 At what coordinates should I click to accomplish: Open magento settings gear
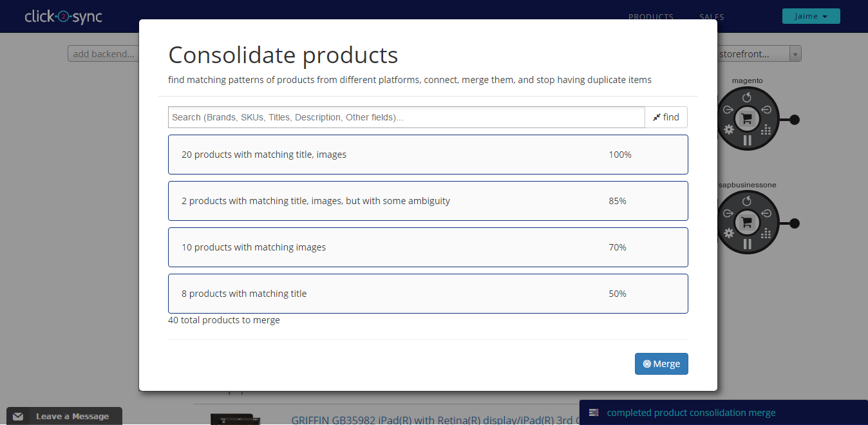[728, 129]
